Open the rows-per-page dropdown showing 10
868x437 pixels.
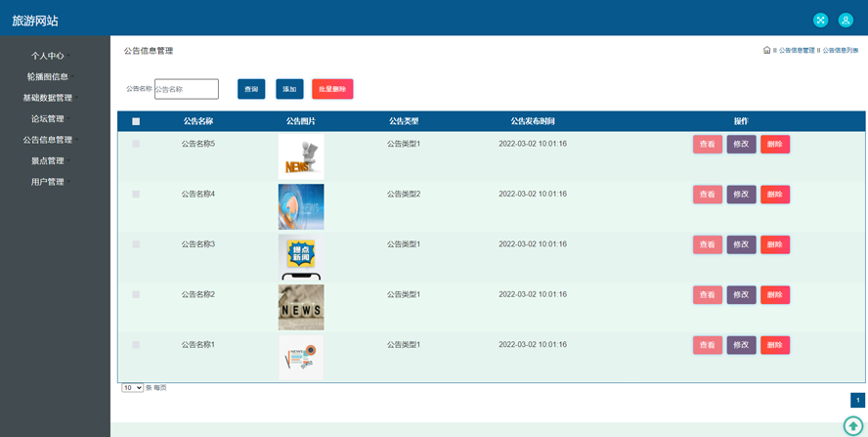pyautogui.click(x=132, y=388)
